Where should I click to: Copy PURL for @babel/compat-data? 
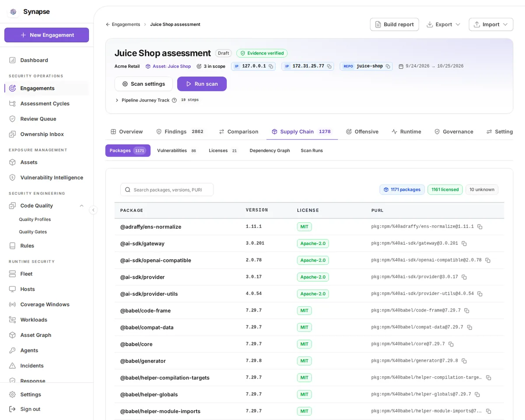469,327
